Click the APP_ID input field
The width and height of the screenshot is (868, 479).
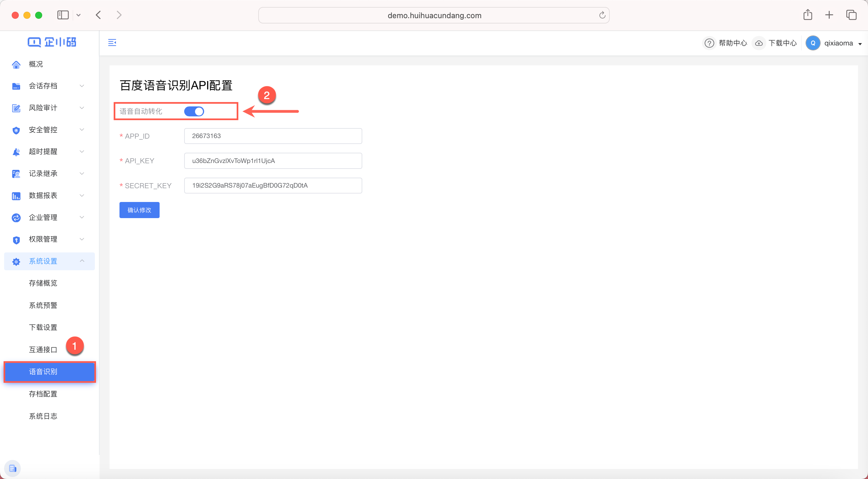point(273,136)
